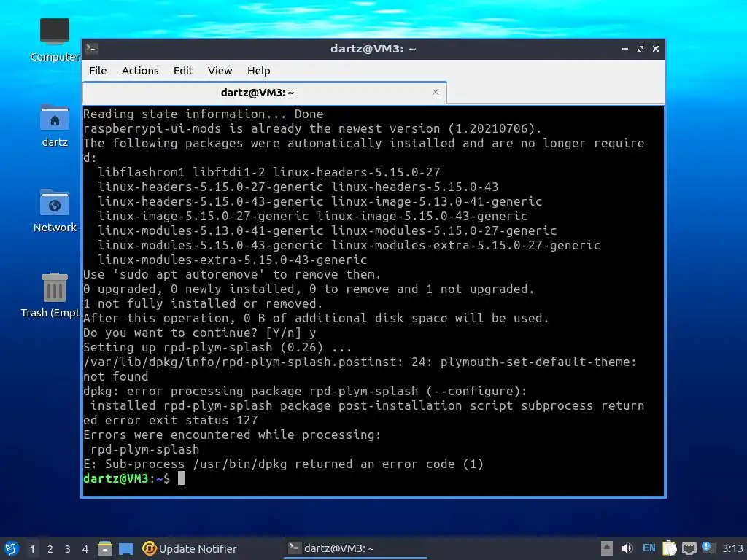Switch to workspace 3
Viewport: 747px width, 560px height.
68,549
